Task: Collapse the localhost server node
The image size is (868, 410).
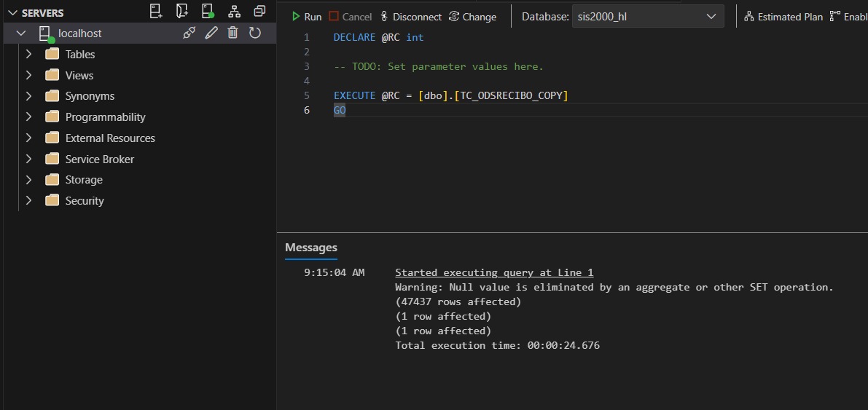Action: [20, 33]
